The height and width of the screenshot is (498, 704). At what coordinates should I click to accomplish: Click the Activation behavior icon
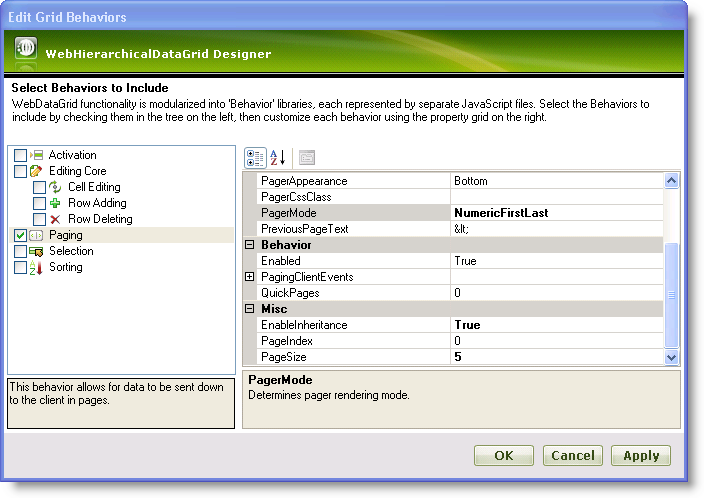coord(36,155)
